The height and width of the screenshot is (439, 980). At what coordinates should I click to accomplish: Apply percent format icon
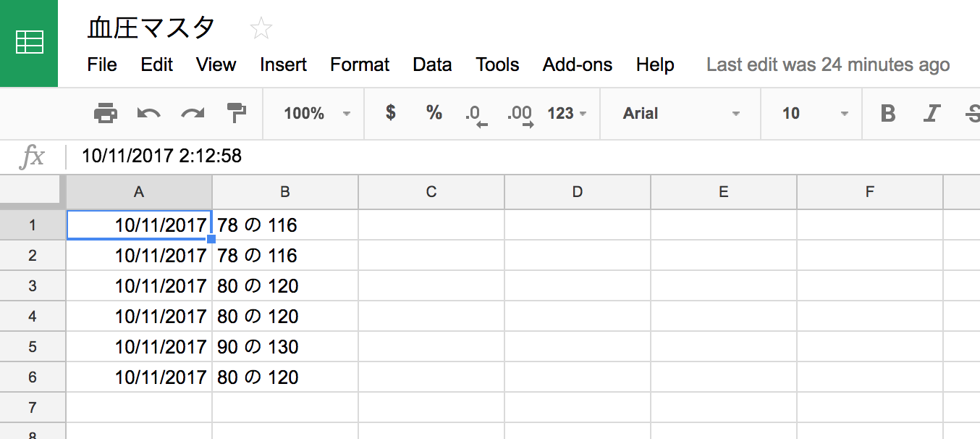point(434,112)
